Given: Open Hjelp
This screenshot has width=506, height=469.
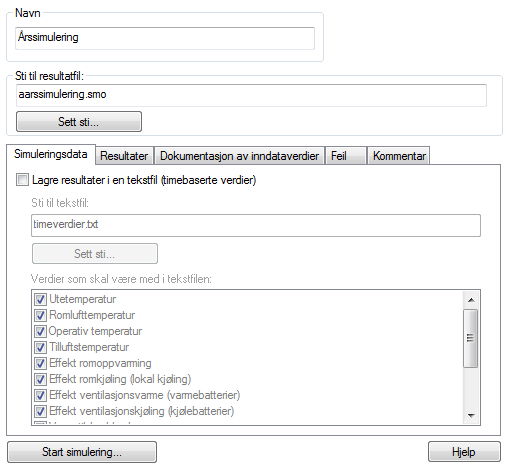Looking at the screenshot, I should coord(464,452).
